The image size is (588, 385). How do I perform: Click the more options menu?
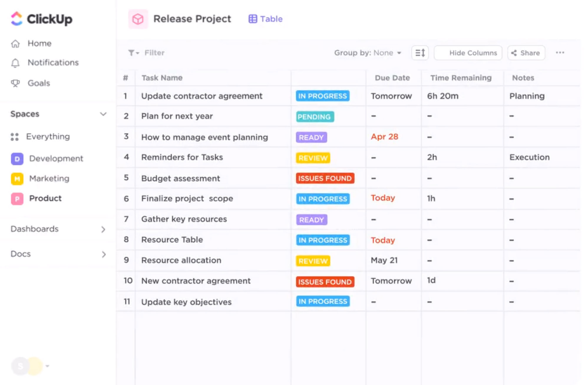coord(560,52)
